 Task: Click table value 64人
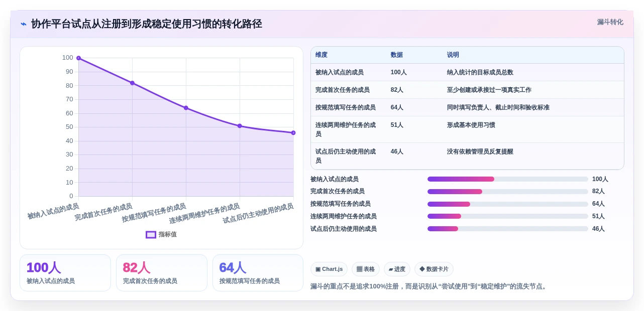pyautogui.click(x=397, y=107)
